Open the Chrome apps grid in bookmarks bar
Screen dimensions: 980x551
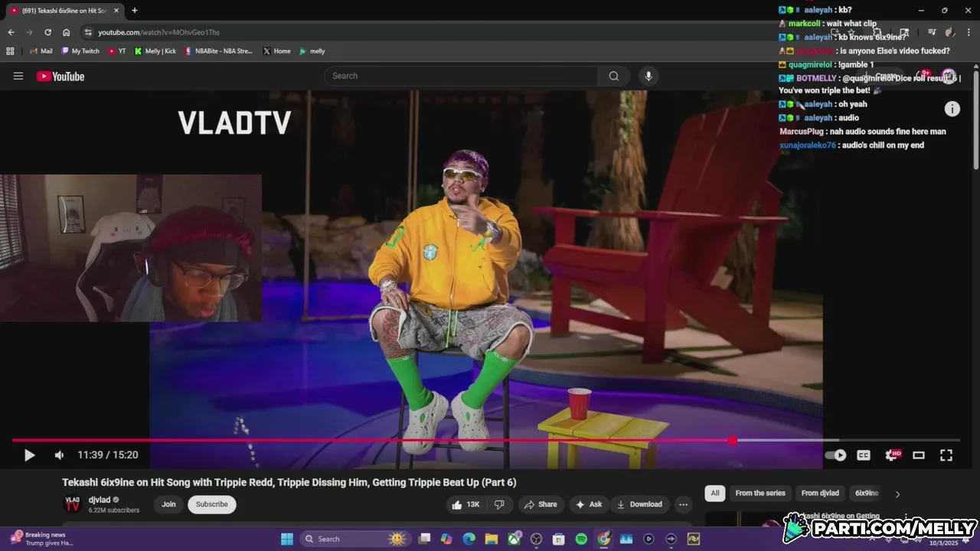[10, 51]
